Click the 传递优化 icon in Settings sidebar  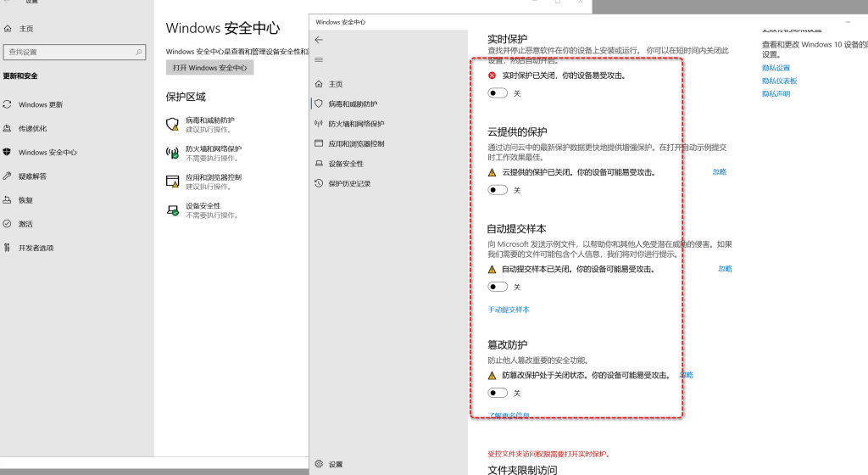tap(7, 128)
